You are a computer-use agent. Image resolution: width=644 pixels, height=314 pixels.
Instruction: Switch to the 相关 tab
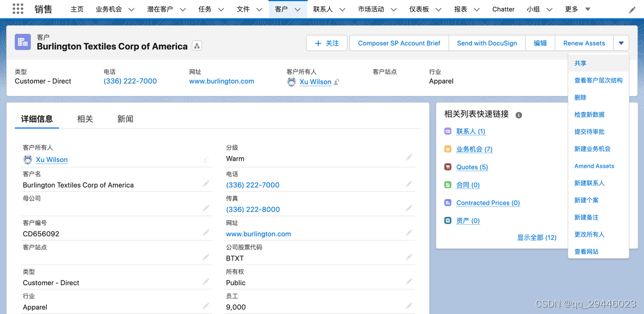(85, 119)
